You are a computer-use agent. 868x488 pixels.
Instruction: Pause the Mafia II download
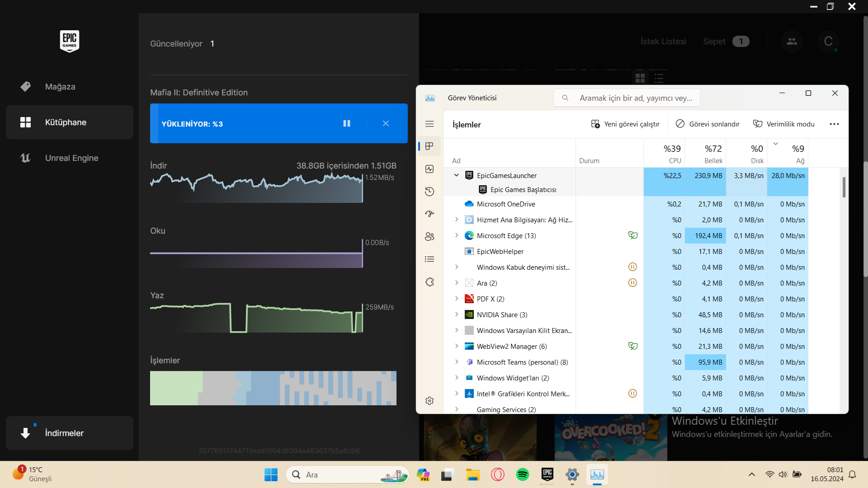coord(347,123)
